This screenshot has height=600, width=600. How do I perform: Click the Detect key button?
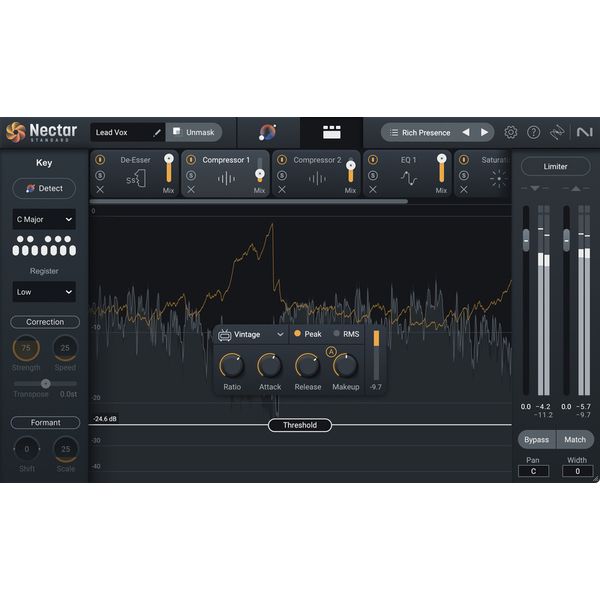(x=44, y=188)
